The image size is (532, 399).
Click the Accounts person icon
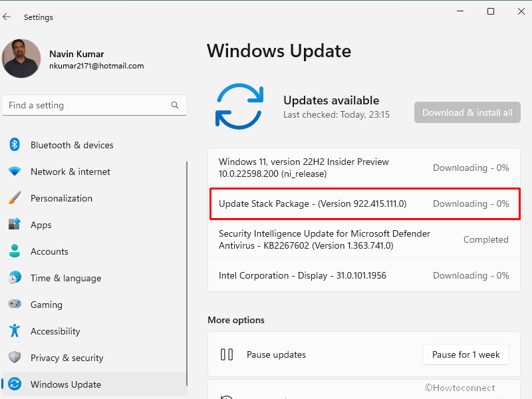coord(15,251)
